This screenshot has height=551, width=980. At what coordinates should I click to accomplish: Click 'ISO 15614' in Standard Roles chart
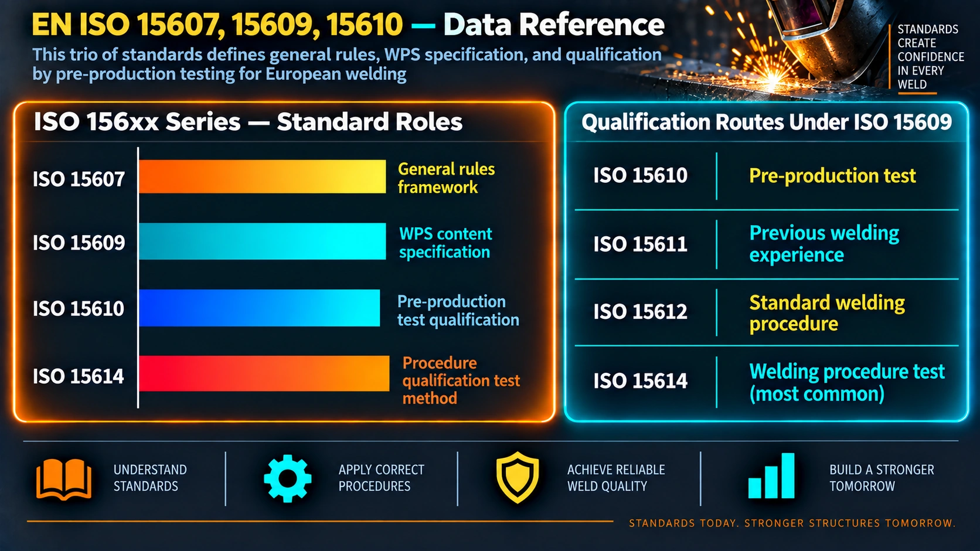[79, 376]
